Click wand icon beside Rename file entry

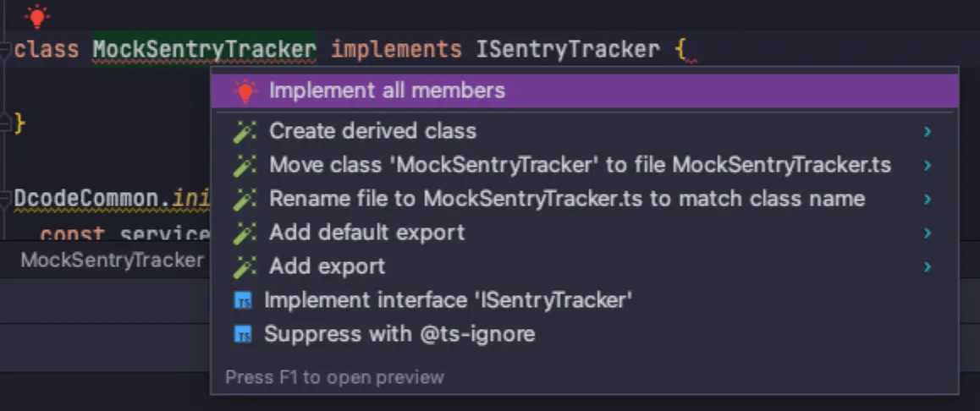[245, 200]
